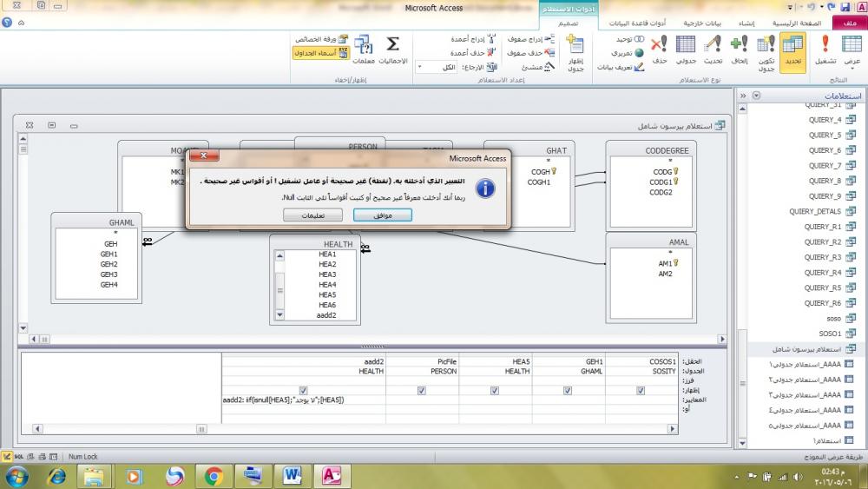
Task: Open the Property Sheet (ورقة الخصائص)
Action: click(321, 39)
